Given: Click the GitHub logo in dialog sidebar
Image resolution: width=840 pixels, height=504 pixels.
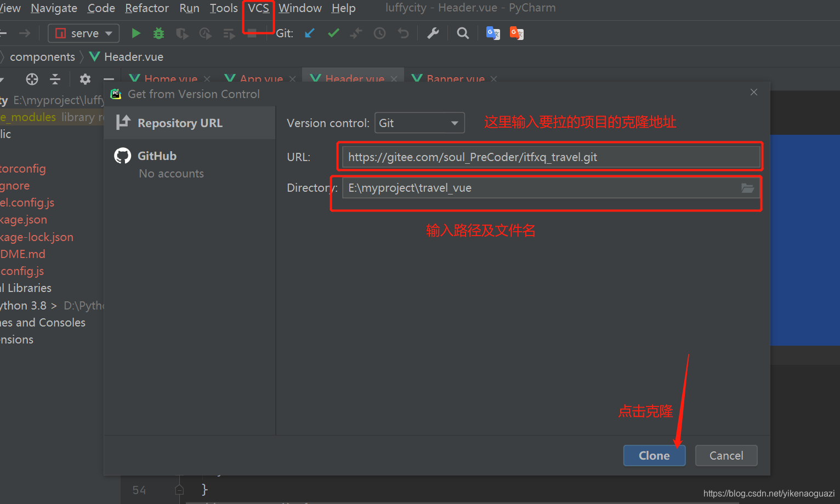Looking at the screenshot, I should 122,156.
